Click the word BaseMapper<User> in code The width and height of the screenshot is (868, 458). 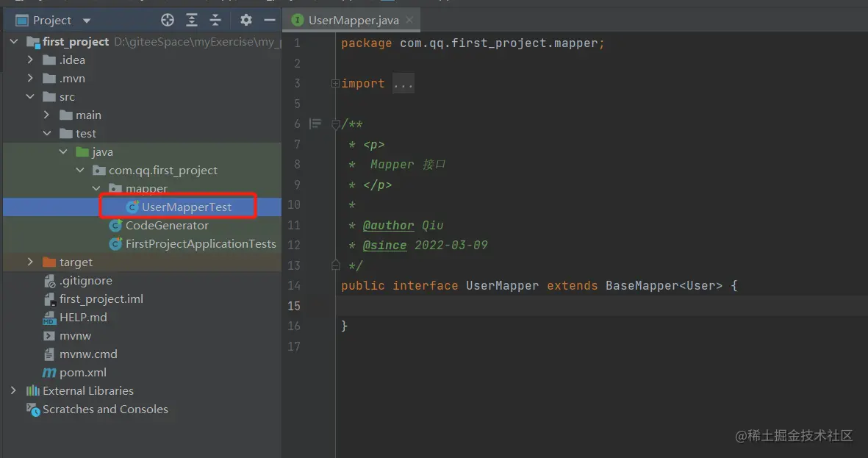[x=664, y=286]
